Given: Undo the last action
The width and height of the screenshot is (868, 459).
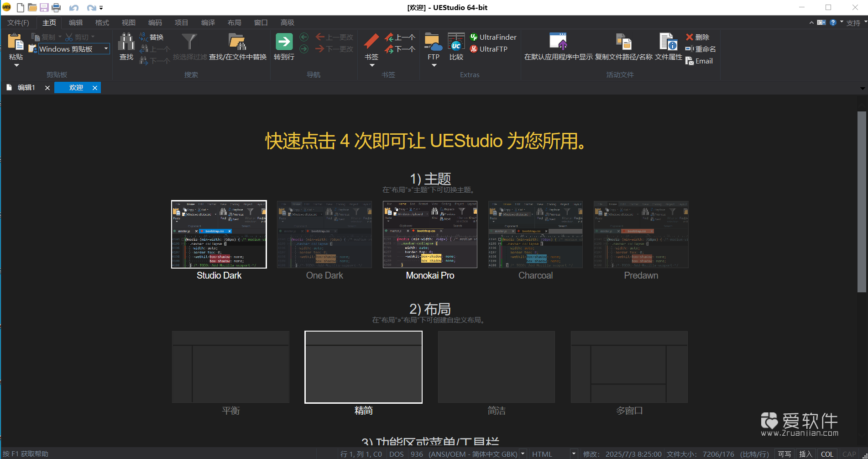Looking at the screenshot, I should [x=74, y=8].
